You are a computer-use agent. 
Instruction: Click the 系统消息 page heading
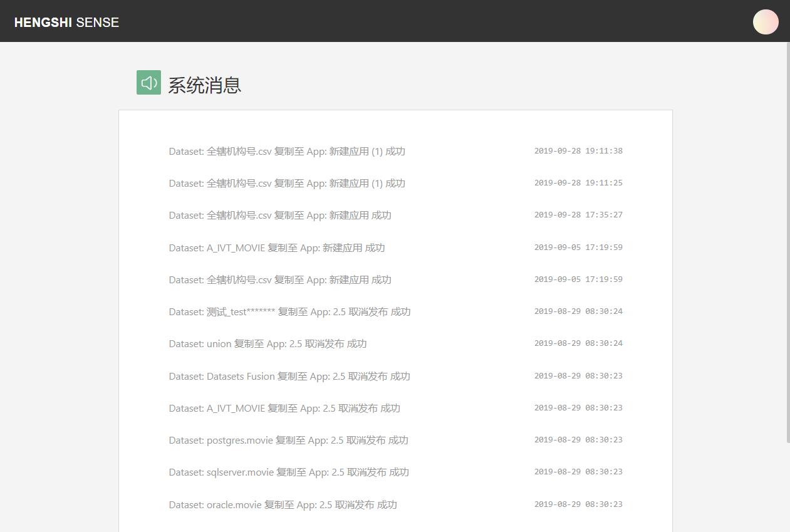coord(205,85)
